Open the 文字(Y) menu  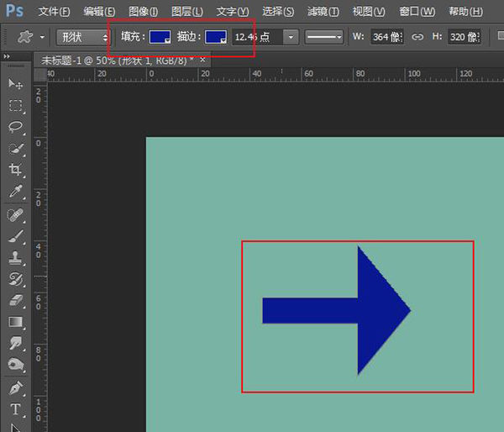click(233, 12)
